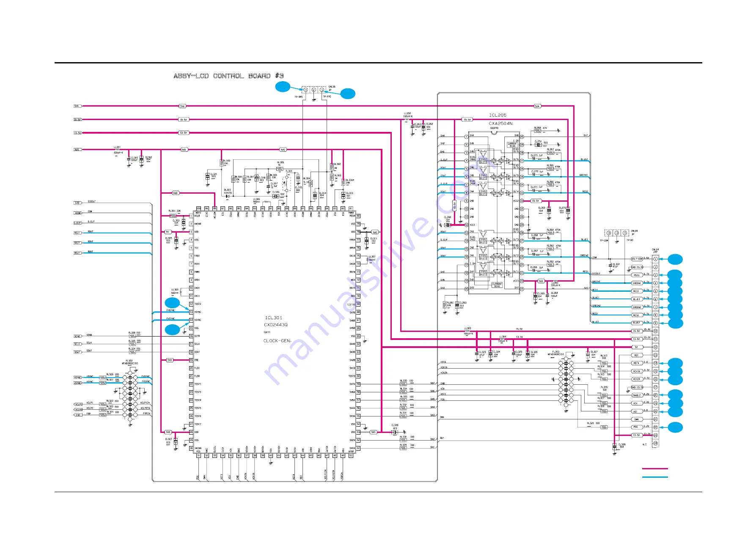756x534 pixels.
Task: Click the TP-COM test point label
Action: pos(604,241)
